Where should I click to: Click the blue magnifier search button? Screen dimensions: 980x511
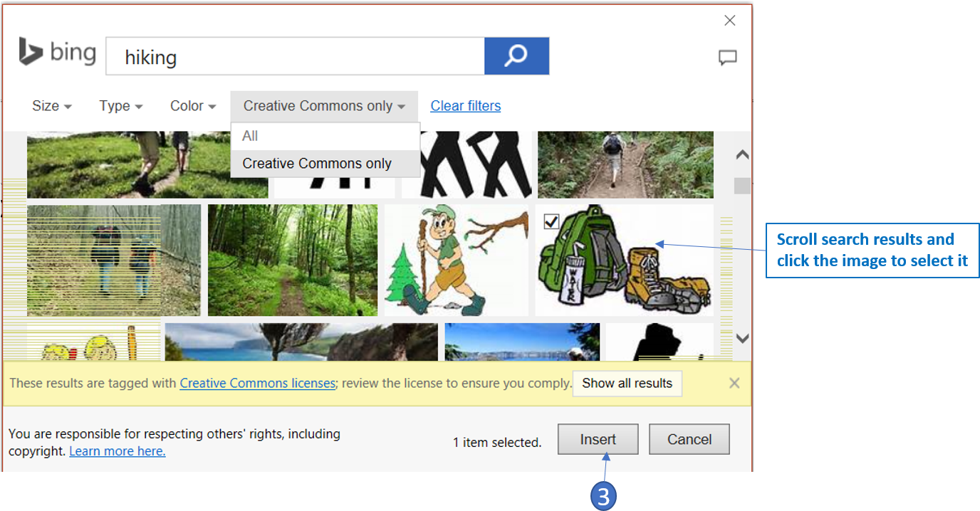(516, 56)
